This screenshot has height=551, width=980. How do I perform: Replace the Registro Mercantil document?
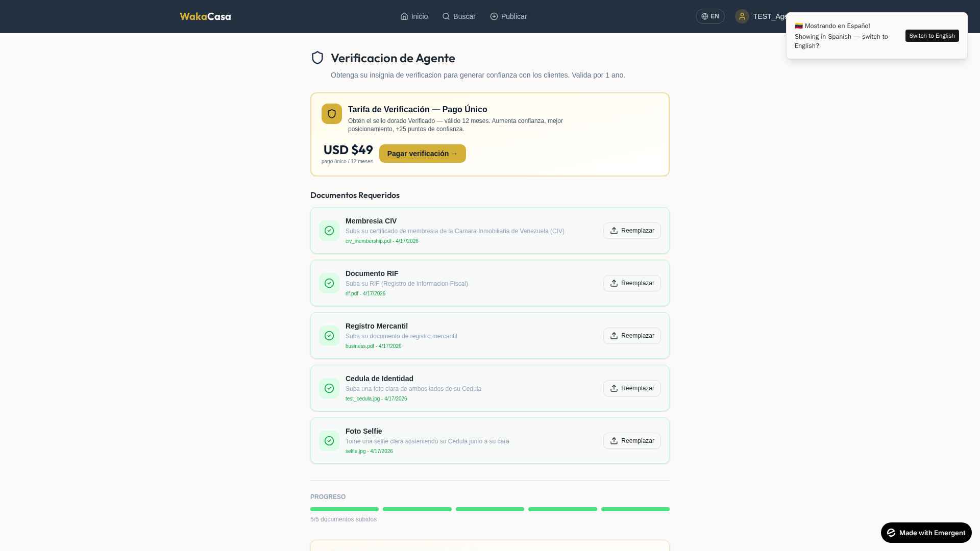[632, 336]
